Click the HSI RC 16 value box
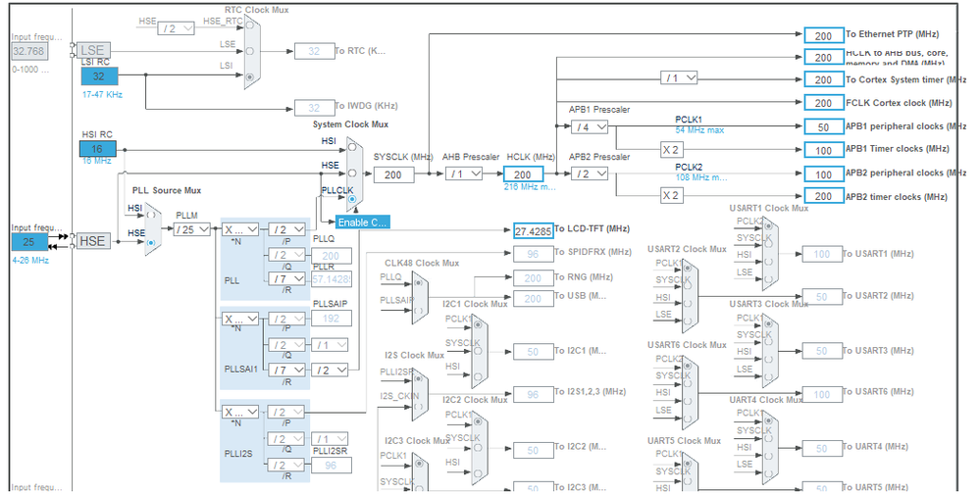This screenshot has width=980, height=494. 97,149
